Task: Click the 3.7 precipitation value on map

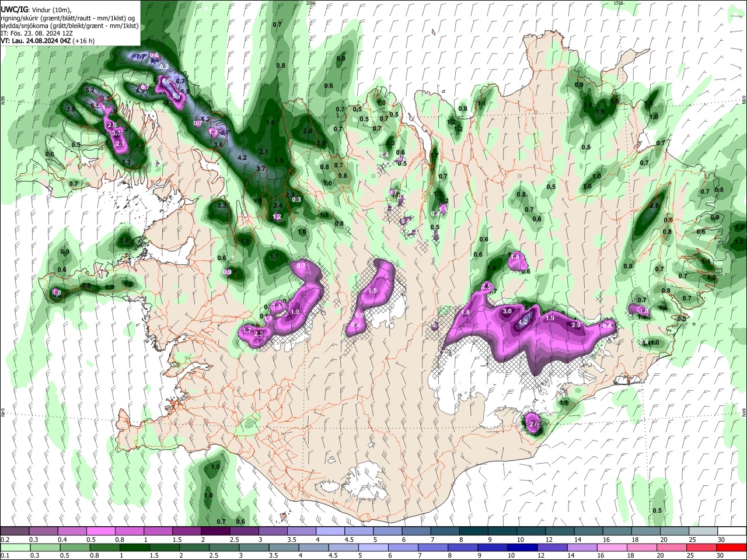Action: (261, 169)
